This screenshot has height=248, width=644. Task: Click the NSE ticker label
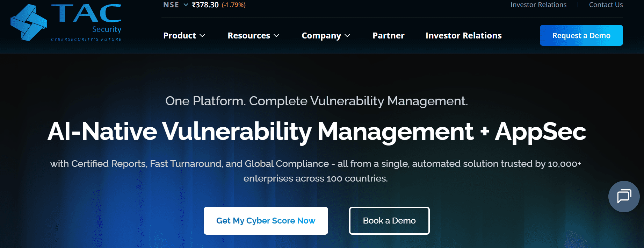coord(171,5)
